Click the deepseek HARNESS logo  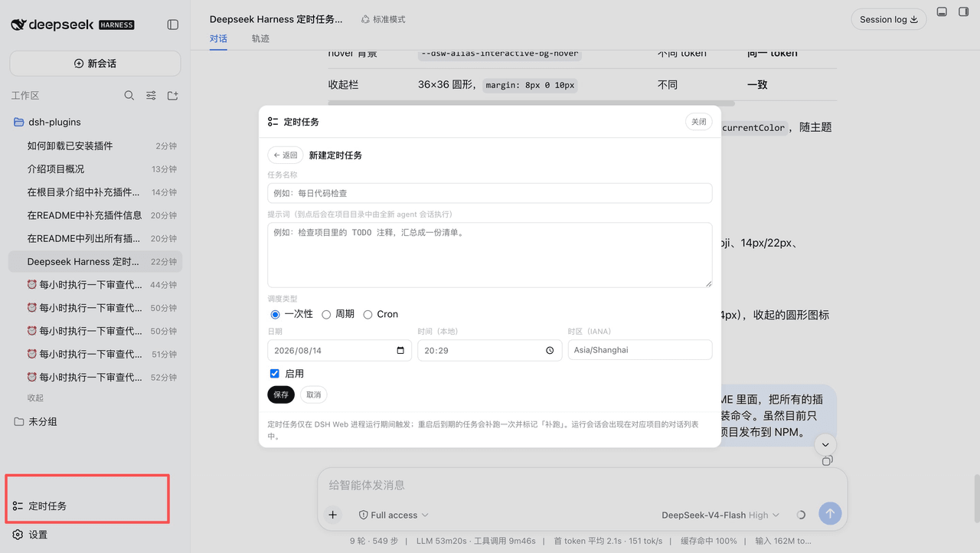click(73, 25)
